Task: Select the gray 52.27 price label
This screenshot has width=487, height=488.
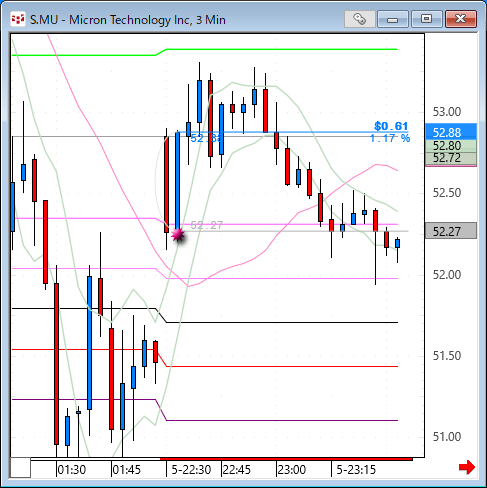Action: tap(451, 231)
